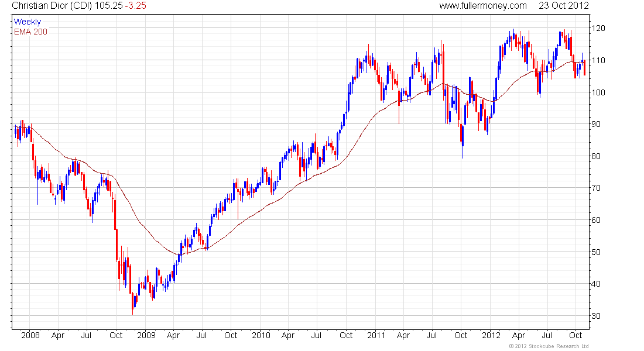Select the EMA 200 legend label

(x=31, y=32)
